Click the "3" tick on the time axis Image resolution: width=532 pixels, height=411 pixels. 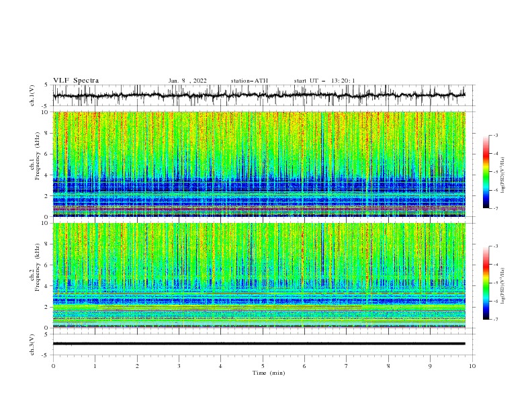(x=179, y=366)
